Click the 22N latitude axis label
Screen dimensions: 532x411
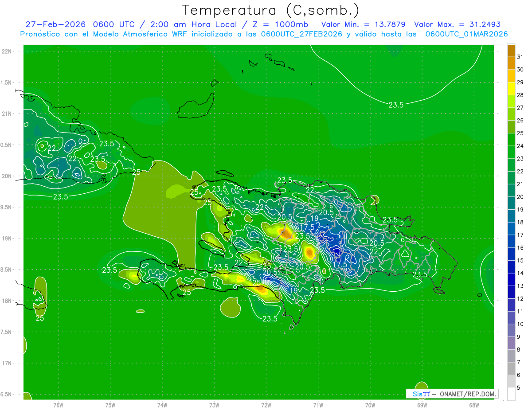point(8,51)
